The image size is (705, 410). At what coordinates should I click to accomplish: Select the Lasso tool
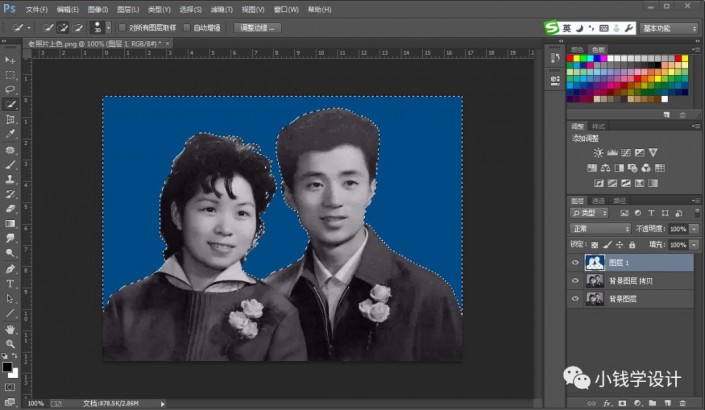pyautogui.click(x=10, y=88)
